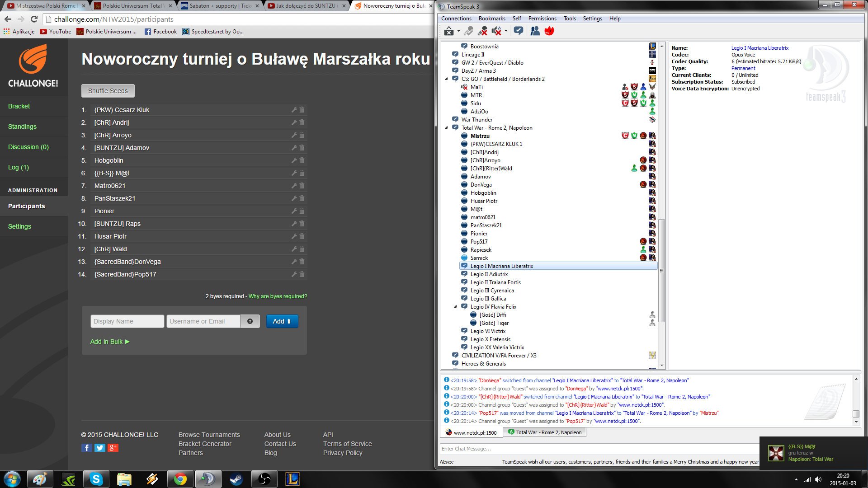The width and height of the screenshot is (868, 488).
Task: Collapse the Total War - Rome 2 channel
Action: pos(447,128)
